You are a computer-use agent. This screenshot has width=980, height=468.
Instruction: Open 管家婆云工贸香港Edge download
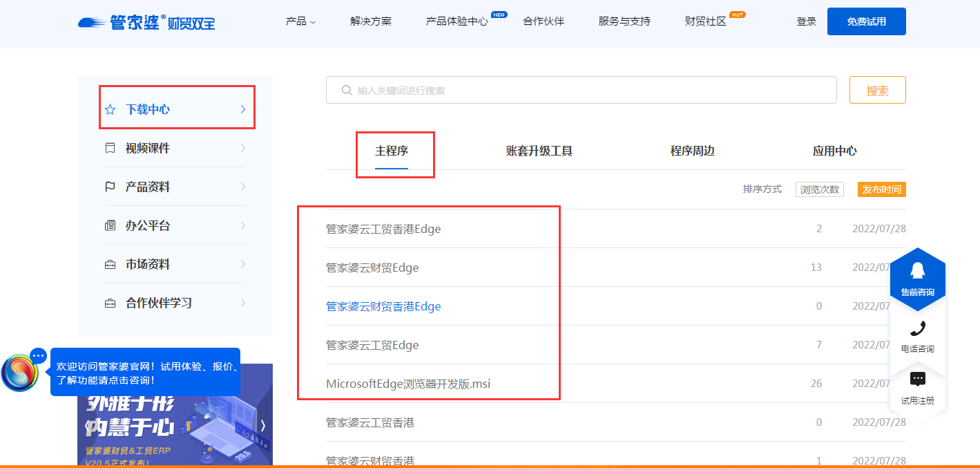coord(383,229)
